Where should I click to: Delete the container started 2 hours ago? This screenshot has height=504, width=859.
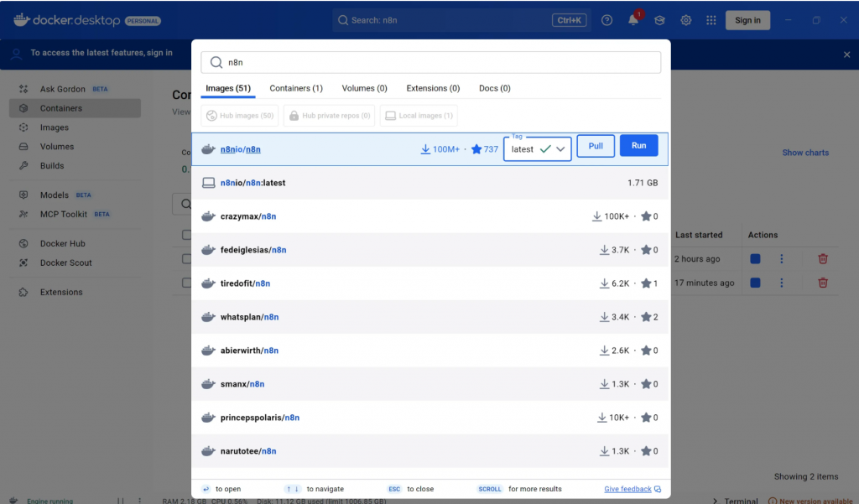point(823,258)
